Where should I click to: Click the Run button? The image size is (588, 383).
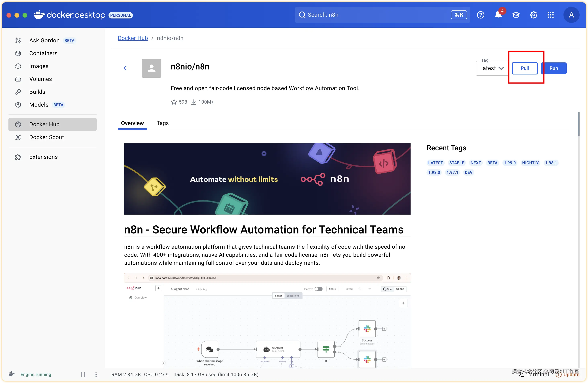(x=553, y=68)
